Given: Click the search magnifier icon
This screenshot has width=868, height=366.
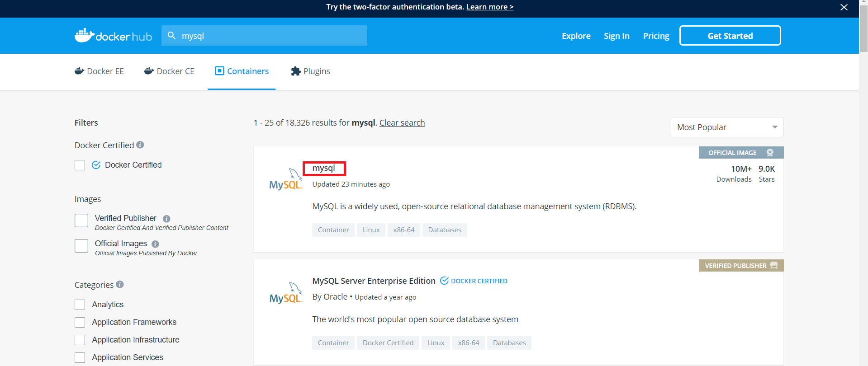Looking at the screenshot, I should tap(171, 35).
